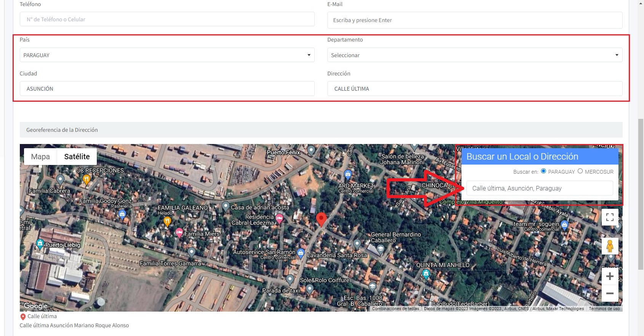The height and width of the screenshot is (336, 644).
Task: Select the MERCOSUR search radio button
Action: coord(580,171)
